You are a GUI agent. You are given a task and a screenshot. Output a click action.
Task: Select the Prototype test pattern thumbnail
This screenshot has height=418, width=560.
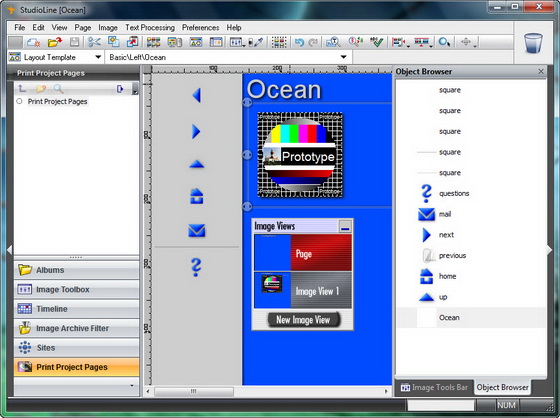tap(300, 155)
